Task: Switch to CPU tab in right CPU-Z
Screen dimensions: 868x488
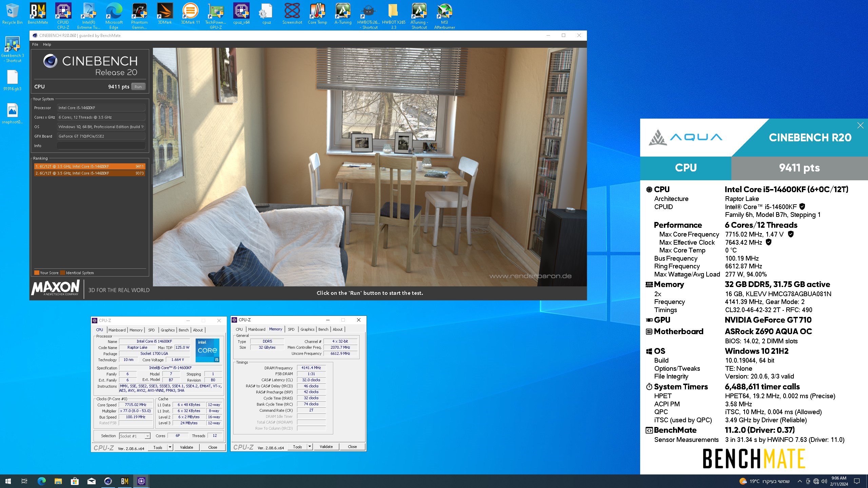Action: coord(239,329)
